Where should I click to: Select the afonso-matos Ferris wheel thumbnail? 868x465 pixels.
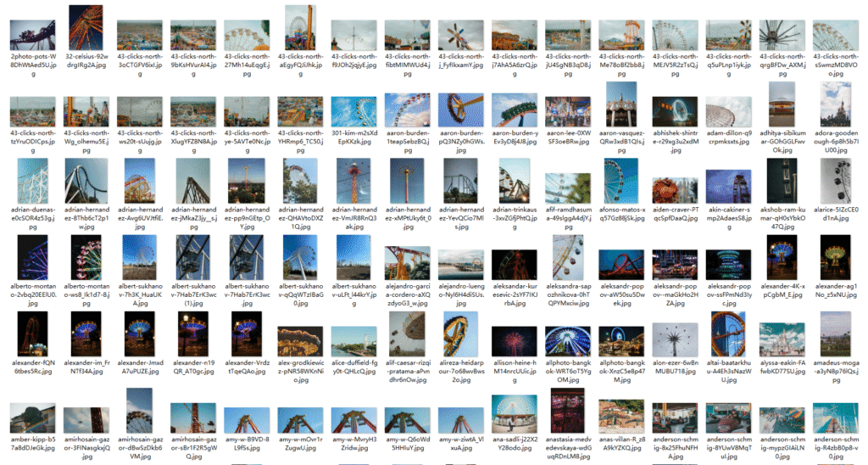[x=621, y=182]
